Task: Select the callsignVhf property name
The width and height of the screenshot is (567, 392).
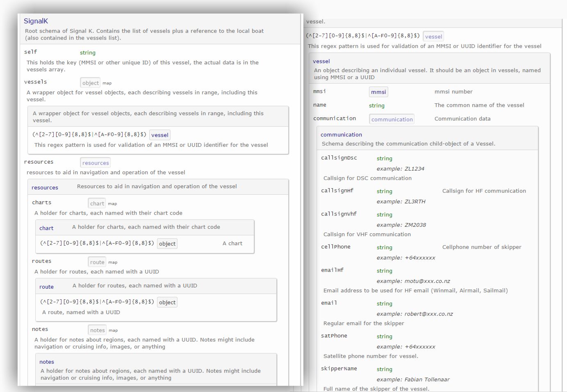Action: tap(339, 214)
